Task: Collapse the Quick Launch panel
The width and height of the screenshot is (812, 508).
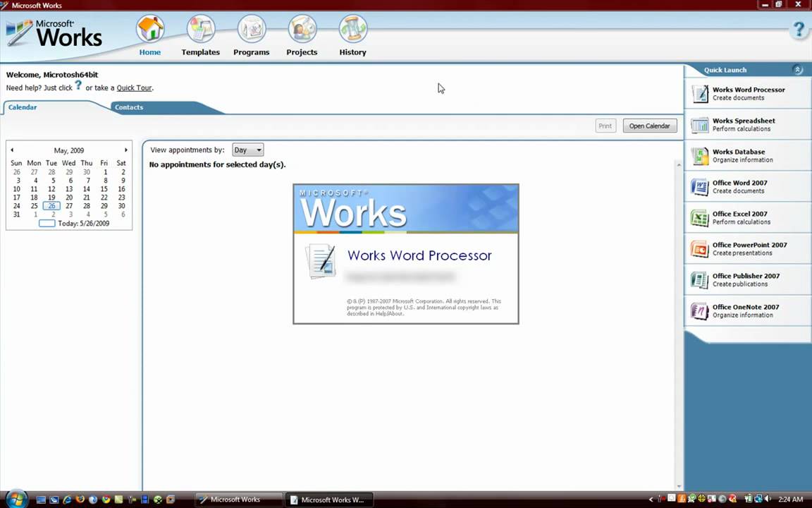Action: (x=797, y=69)
